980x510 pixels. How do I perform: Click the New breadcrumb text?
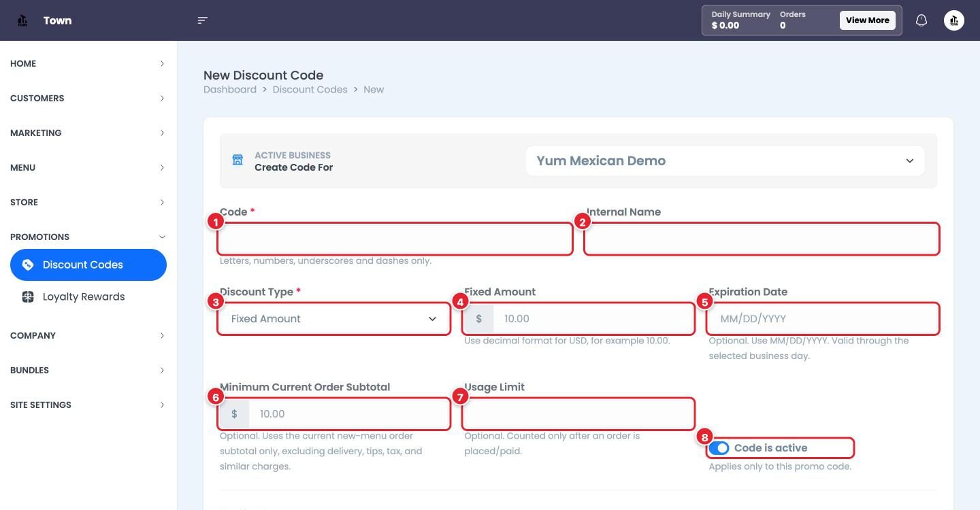point(374,90)
